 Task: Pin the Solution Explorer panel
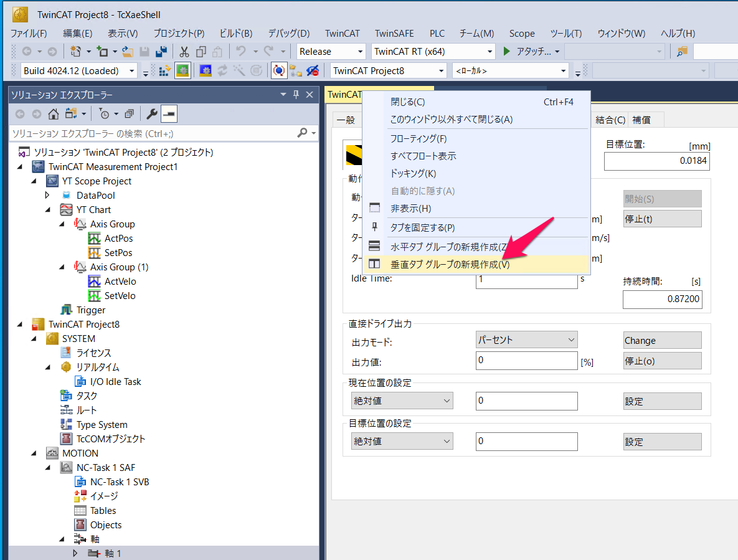click(x=296, y=95)
